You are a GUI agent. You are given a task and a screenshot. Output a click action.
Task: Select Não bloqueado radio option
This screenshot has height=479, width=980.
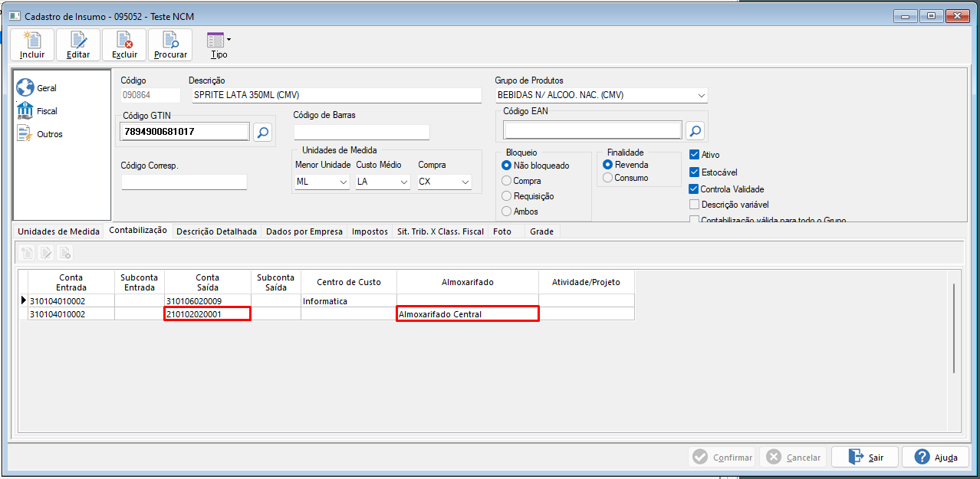(x=536, y=166)
